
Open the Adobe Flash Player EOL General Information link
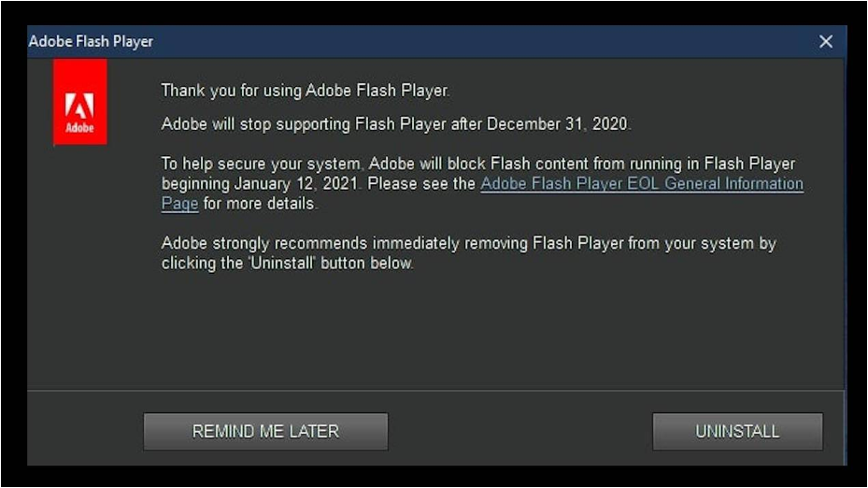(641, 183)
